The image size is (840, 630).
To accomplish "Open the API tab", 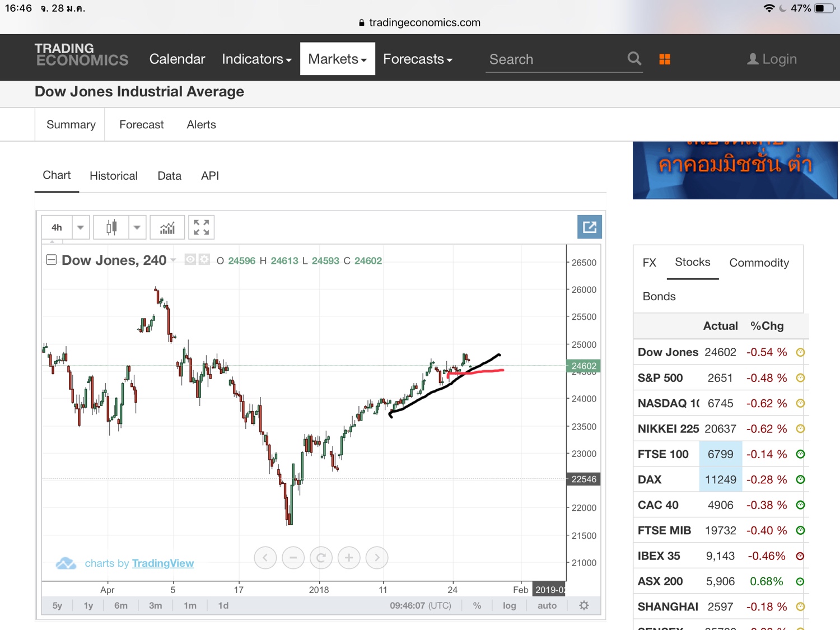I will tap(210, 176).
